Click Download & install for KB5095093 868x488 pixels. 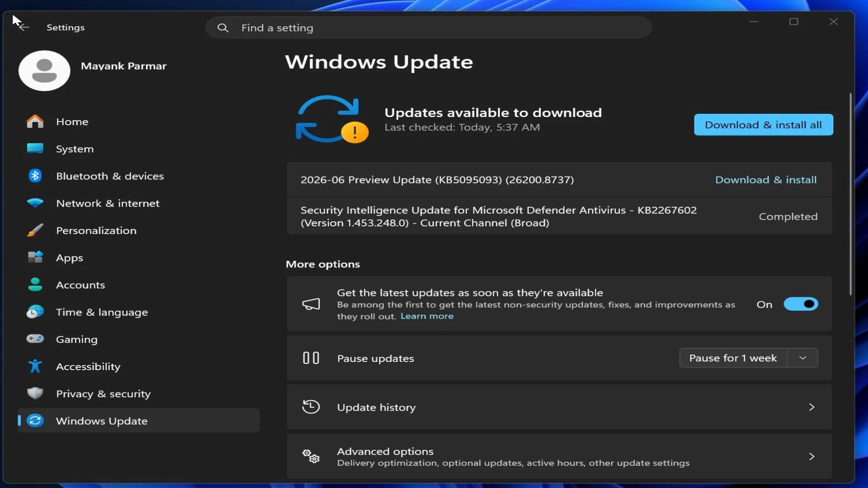(766, 179)
